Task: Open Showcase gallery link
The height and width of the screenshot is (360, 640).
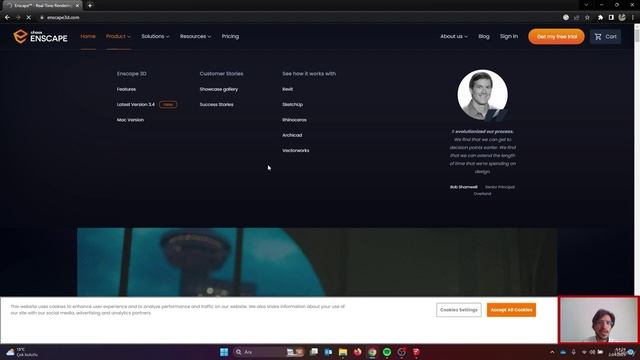Action: [219, 89]
